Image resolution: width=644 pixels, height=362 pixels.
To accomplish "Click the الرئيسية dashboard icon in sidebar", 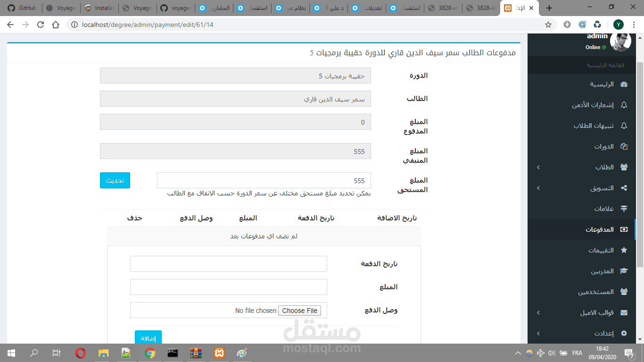I will click(624, 84).
